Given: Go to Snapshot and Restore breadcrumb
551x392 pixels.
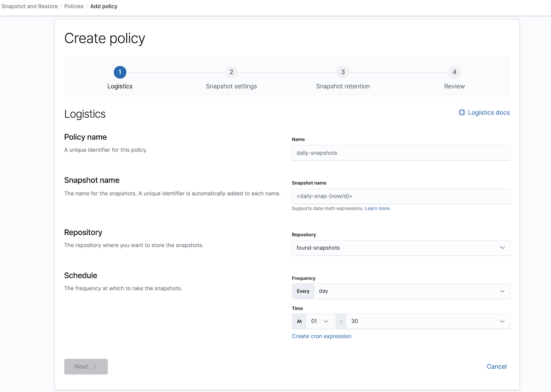Looking at the screenshot, I should tap(30, 6).
